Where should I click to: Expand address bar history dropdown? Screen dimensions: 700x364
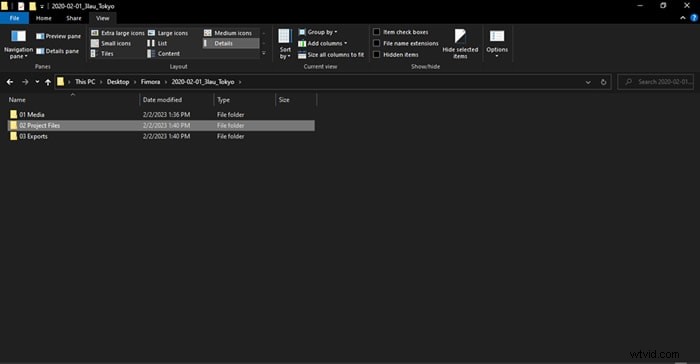(x=588, y=82)
